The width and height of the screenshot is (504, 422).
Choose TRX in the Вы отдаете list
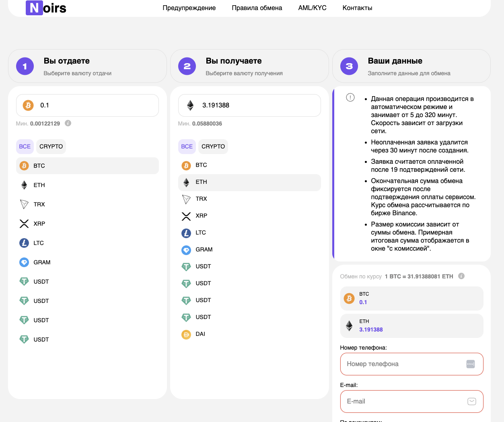coord(87,204)
